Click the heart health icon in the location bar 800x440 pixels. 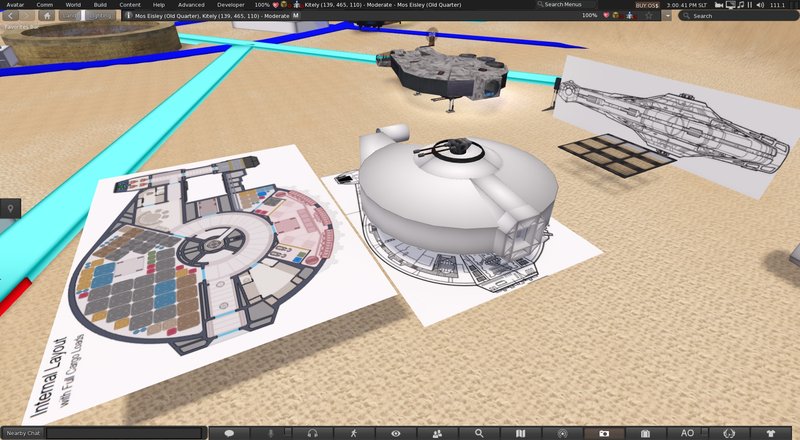click(606, 16)
